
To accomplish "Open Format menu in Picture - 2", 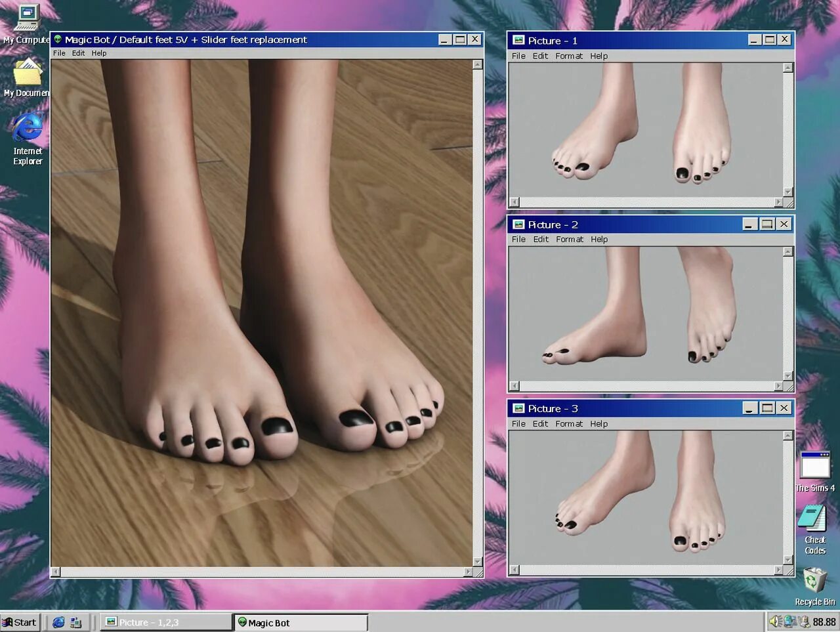I will [x=570, y=239].
